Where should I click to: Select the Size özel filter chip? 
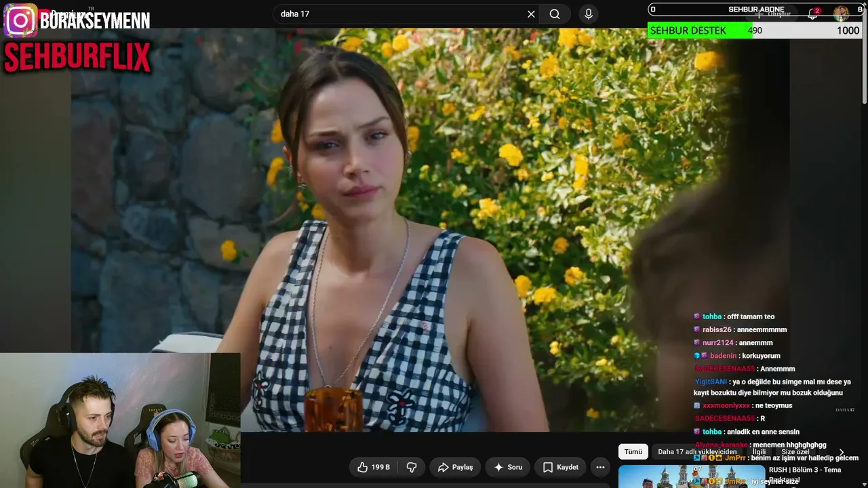coord(795,452)
